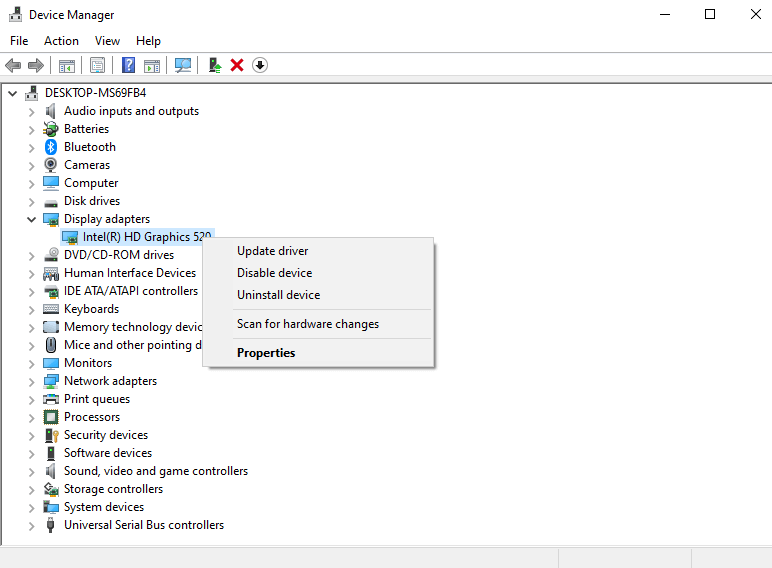Expand the Computer category chevron

(x=32, y=184)
